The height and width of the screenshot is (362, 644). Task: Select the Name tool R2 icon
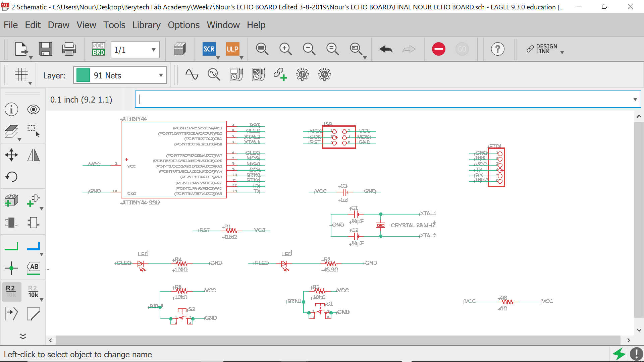[x=11, y=291]
